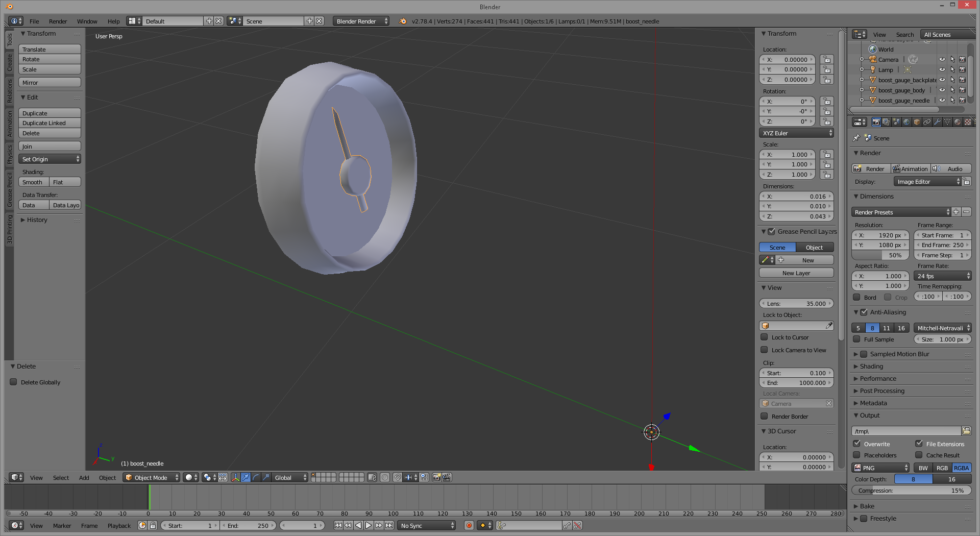Image resolution: width=980 pixels, height=536 pixels.
Task: Toggle proportional editing circle icon
Action: click(x=385, y=477)
